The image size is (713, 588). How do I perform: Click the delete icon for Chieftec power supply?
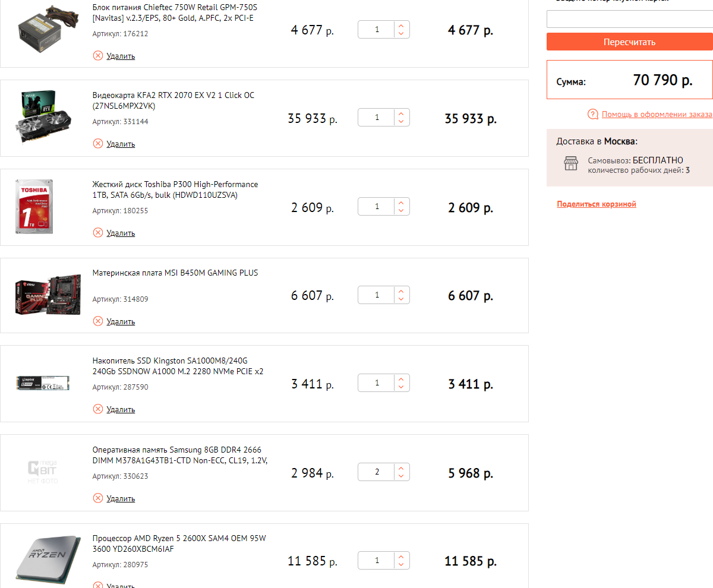tap(98, 56)
